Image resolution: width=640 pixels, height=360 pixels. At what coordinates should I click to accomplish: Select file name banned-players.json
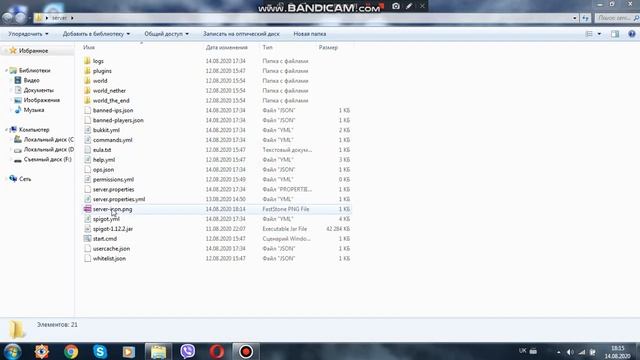pyautogui.click(x=118, y=120)
